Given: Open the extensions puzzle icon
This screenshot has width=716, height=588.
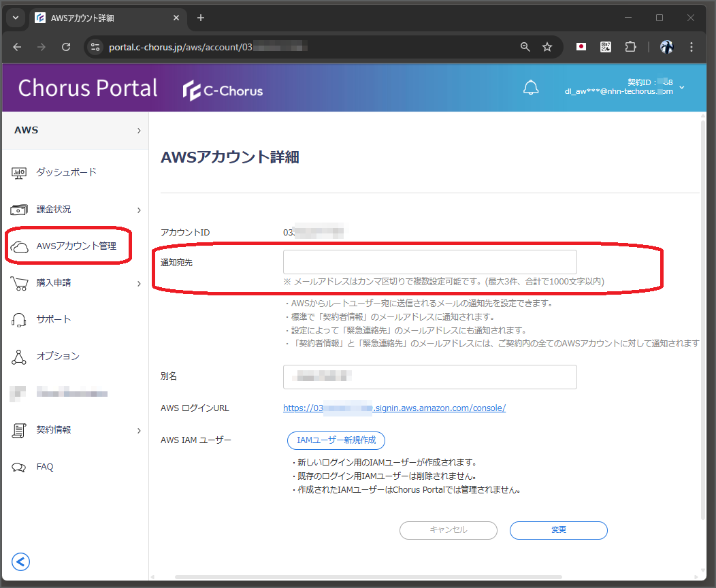Looking at the screenshot, I should coord(630,46).
